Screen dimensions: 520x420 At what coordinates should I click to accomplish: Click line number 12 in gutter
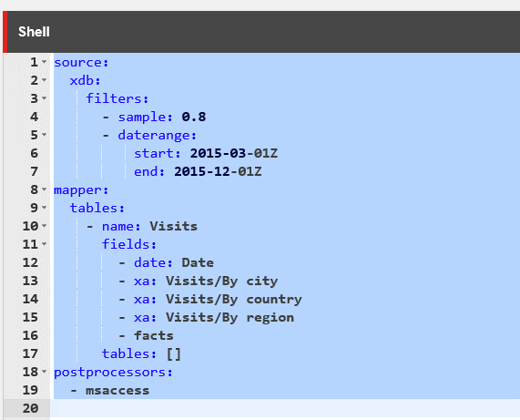30,262
